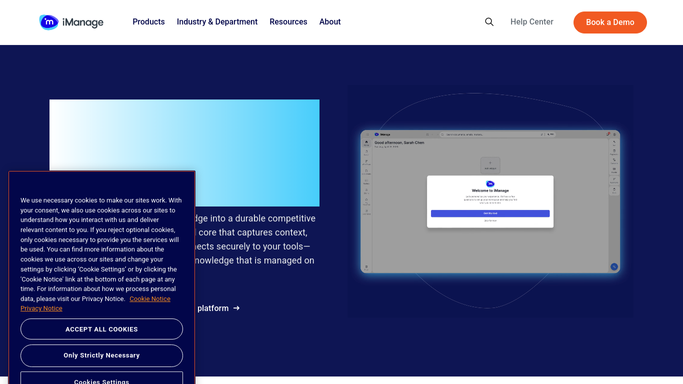Accept all cookies
The height and width of the screenshot is (384, 683).
[x=101, y=329]
